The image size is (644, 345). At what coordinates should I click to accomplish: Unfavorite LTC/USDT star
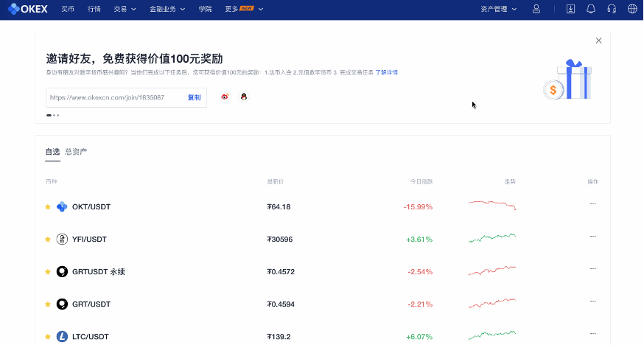pos(48,336)
